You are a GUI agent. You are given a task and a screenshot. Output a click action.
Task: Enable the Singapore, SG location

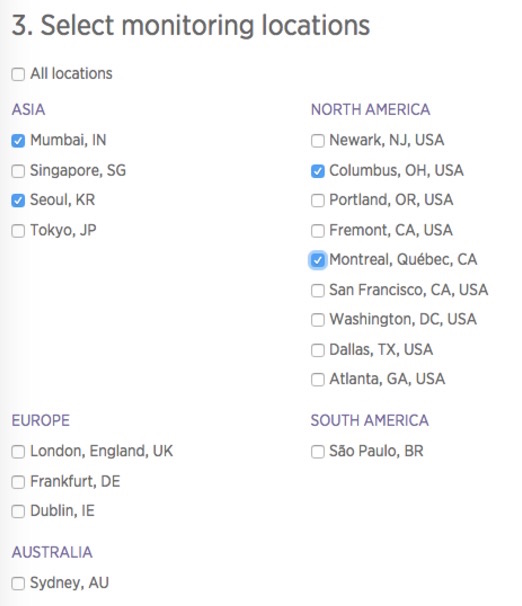18,171
